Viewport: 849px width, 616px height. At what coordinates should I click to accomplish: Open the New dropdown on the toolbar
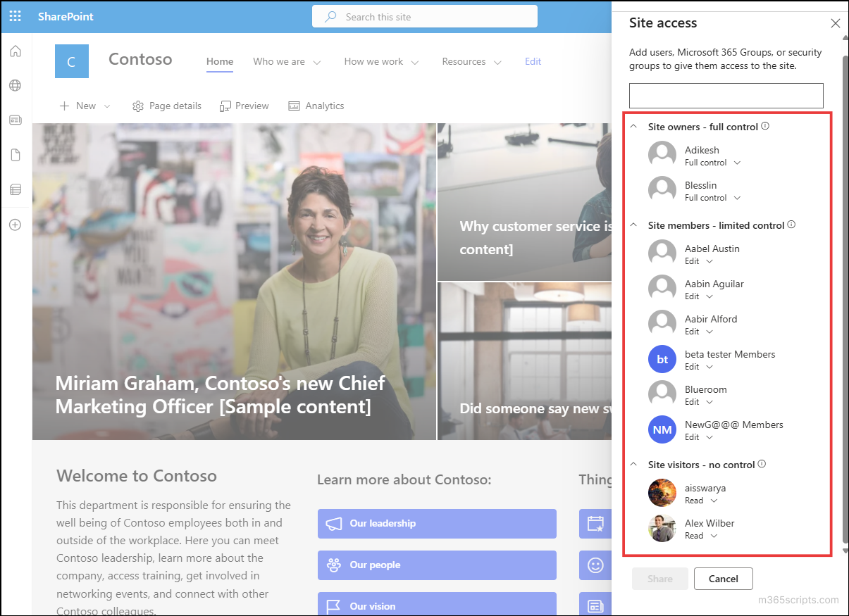[x=85, y=106]
